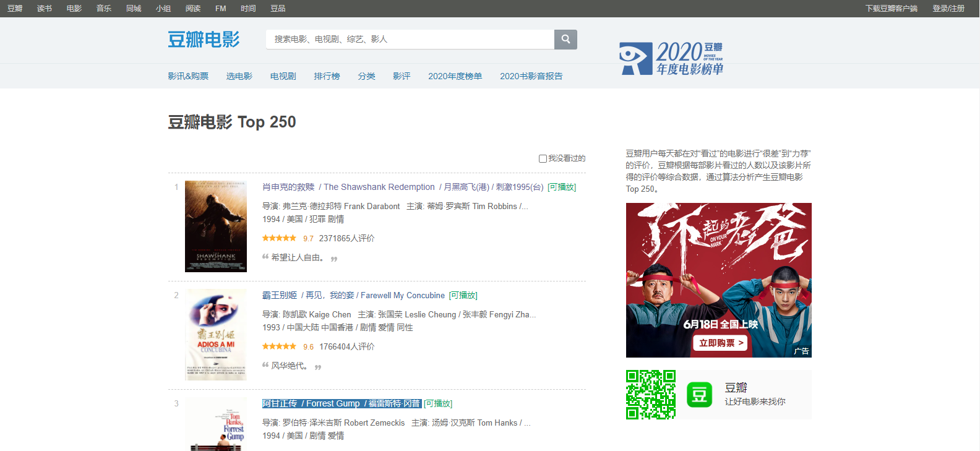The height and width of the screenshot is (451, 980).
Task: Click the 9.7 rating score
Action: 308,238
